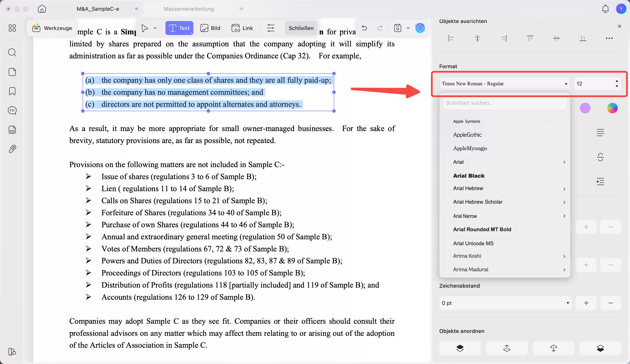Click the Schließen button
The height and width of the screenshot is (364, 630).
coord(301,28)
